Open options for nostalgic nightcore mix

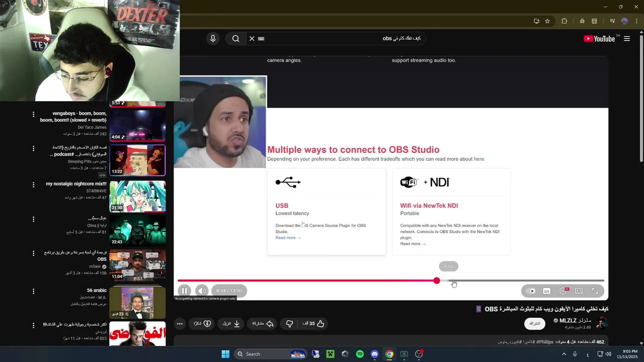pos(33,185)
